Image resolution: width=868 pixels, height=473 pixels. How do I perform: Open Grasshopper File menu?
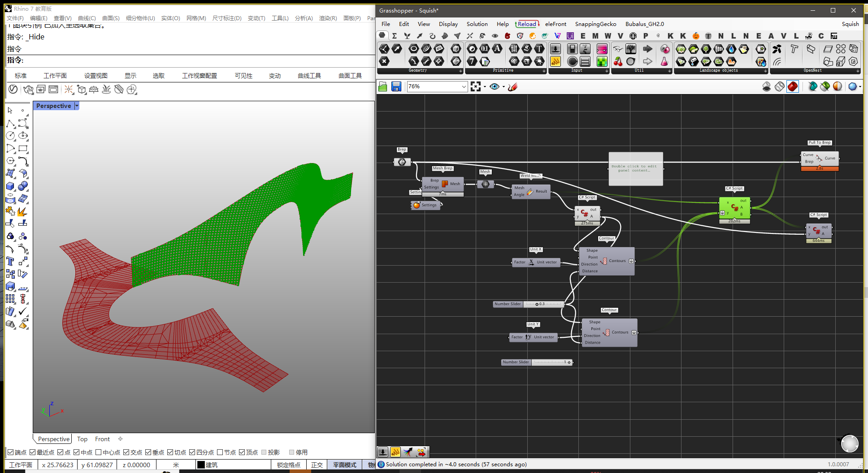click(386, 24)
